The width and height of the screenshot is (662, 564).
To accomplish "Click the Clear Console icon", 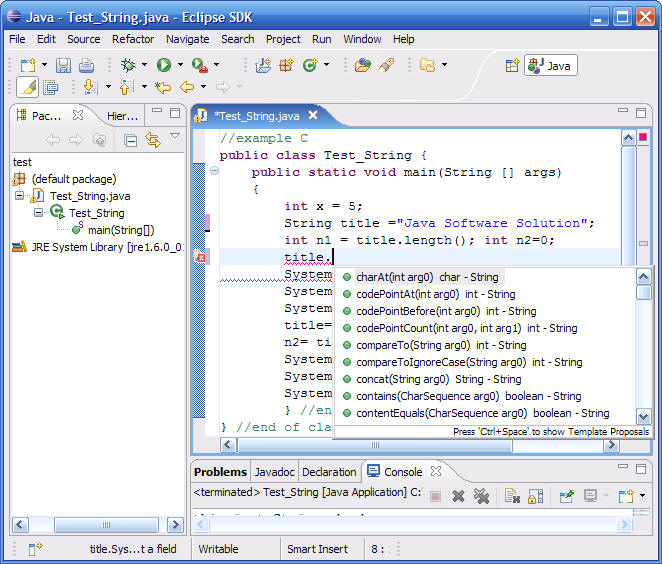I will 511,495.
